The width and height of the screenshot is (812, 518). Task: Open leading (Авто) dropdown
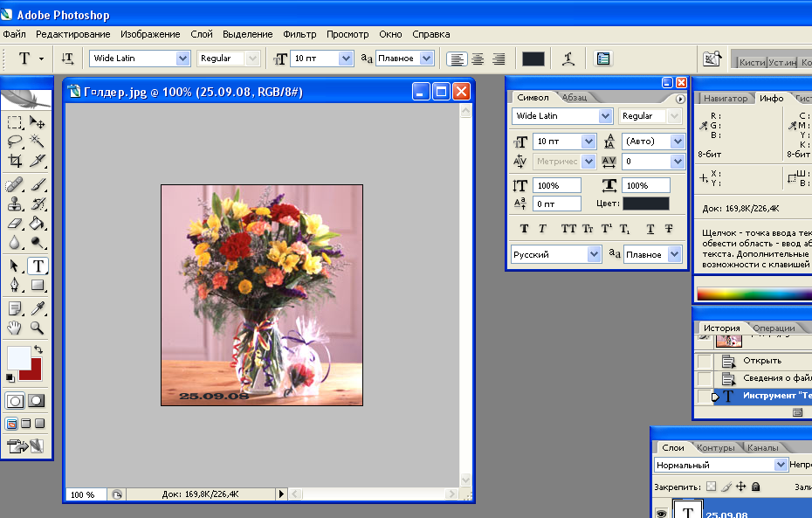click(x=678, y=141)
